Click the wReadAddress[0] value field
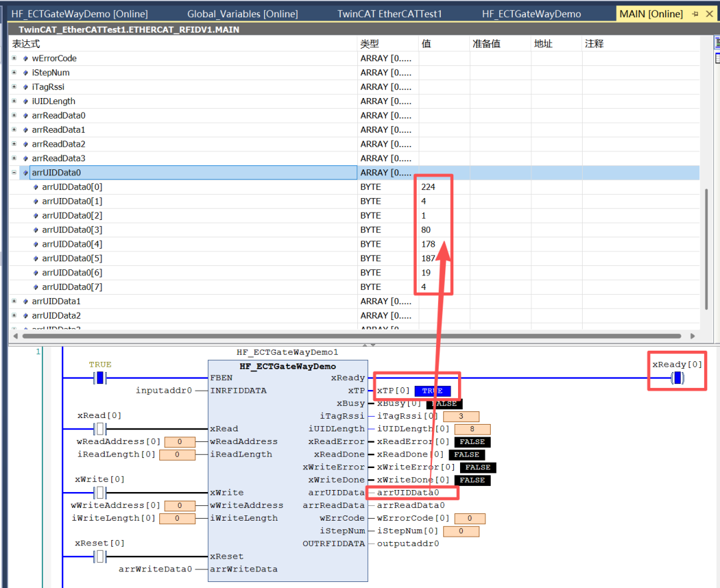Image resolution: width=720 pixels, height=588 pixels. 180,442
